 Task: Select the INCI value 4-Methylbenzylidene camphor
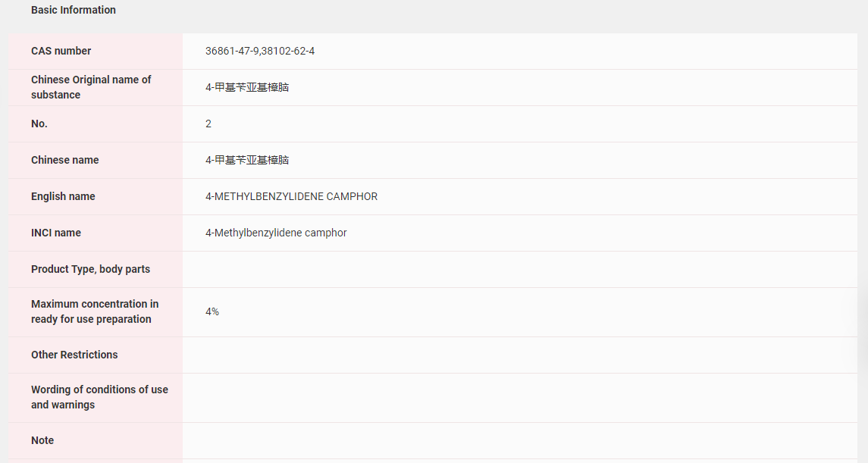pyautogui.click(x=276, y=233)
